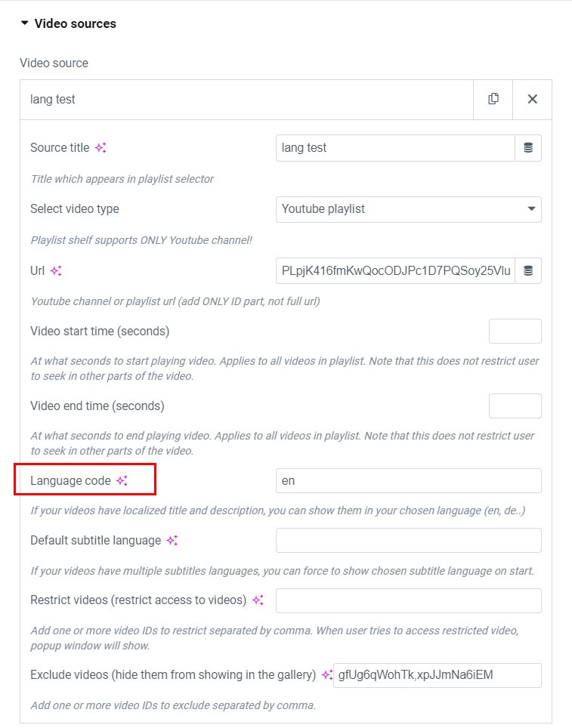Focus the Video end time field
The width and height of the screenshot is (572, 728).
[x=515, y=406]
